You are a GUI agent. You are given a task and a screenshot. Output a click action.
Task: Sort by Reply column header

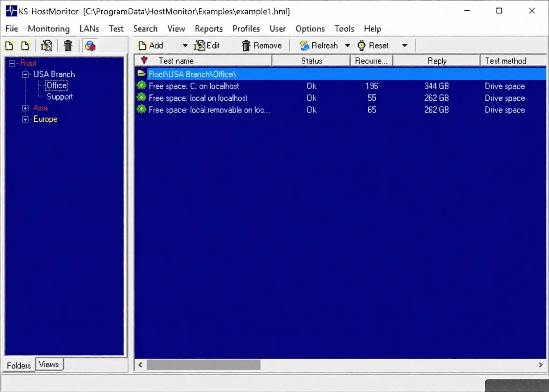tap(436, 61)
